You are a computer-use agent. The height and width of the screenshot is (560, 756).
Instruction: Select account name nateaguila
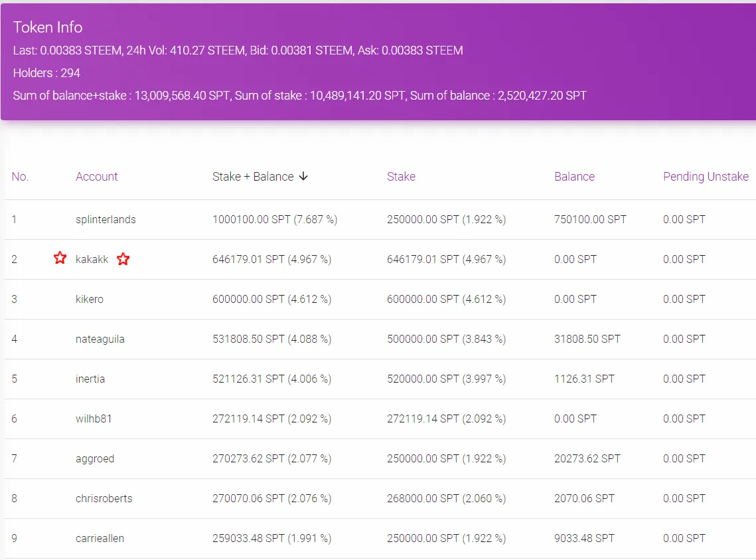[x=100, y=339]
